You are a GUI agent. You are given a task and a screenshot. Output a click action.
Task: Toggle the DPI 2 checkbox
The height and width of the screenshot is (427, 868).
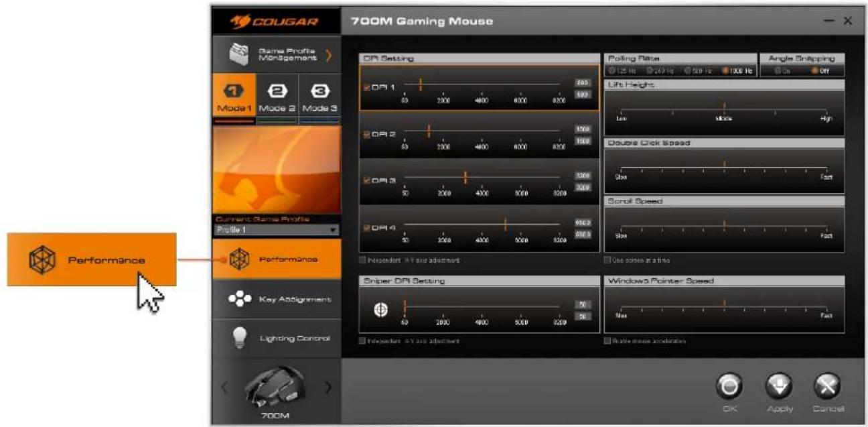point(366,134)
